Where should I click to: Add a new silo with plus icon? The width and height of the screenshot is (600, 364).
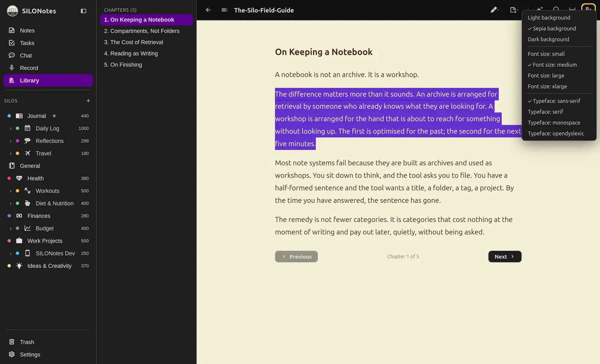point(88,100)
